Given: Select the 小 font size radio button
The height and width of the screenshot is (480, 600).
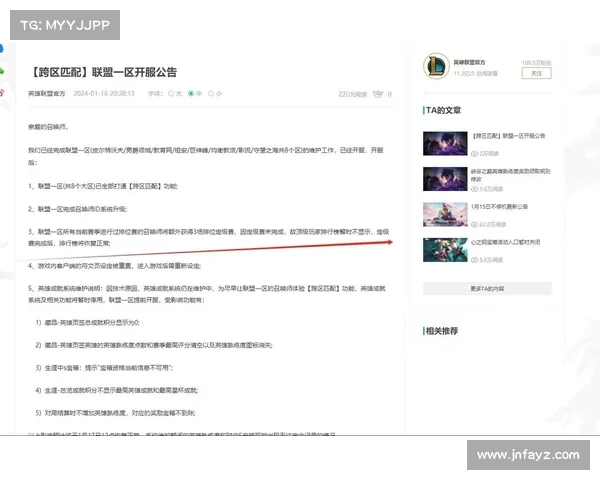Looking at the screenshot, I should tap(211, 93).
